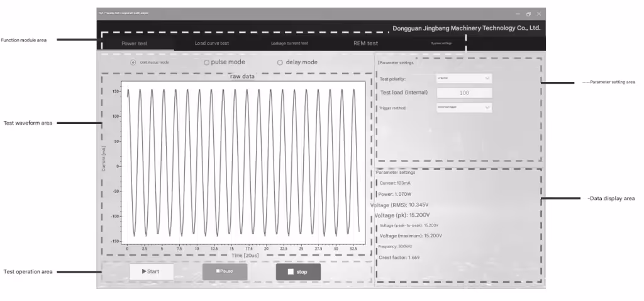644x301 pixels.
Task: Click the Pause button
Action: point(225,272)
